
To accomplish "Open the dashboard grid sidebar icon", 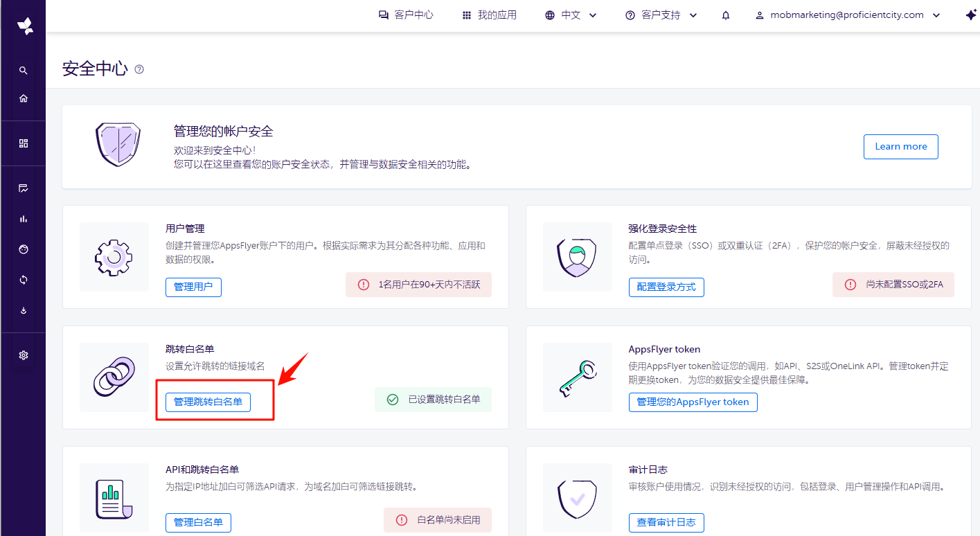I will (23, 143).
